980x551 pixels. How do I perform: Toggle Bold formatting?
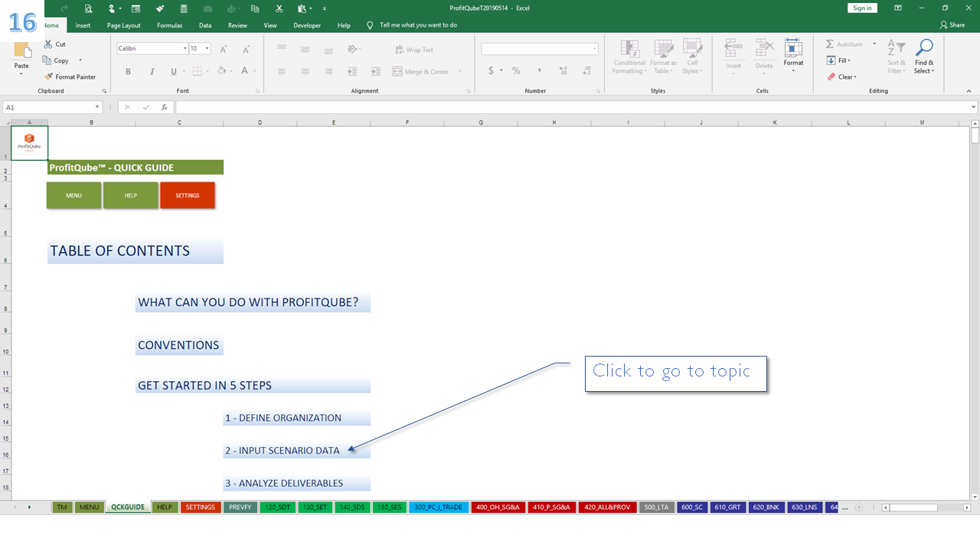(x=128, y=71)
